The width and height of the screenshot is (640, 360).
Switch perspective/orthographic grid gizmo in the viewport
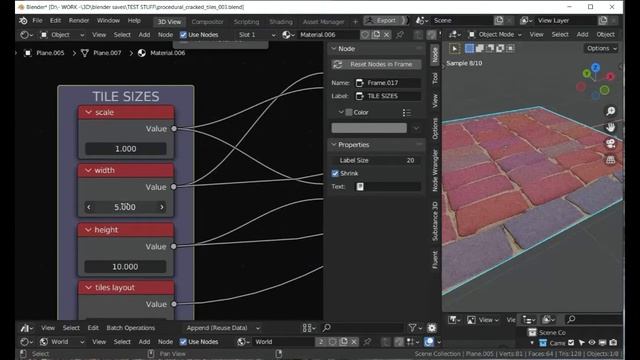611,160
